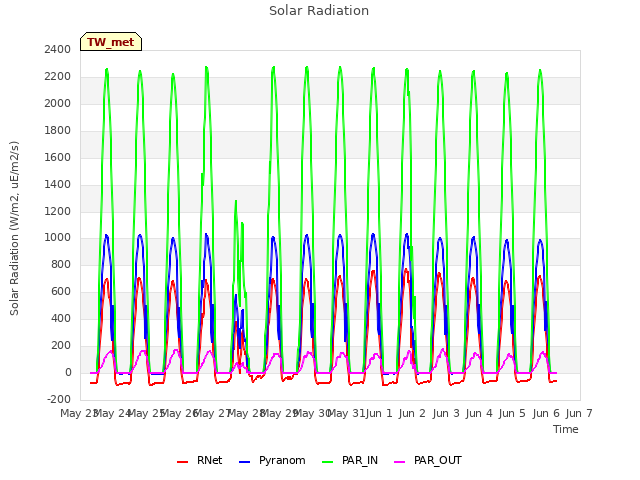640x480 pixels.
Task: Click the 1200 y-axis tick label
Action: tap(58, 211)
